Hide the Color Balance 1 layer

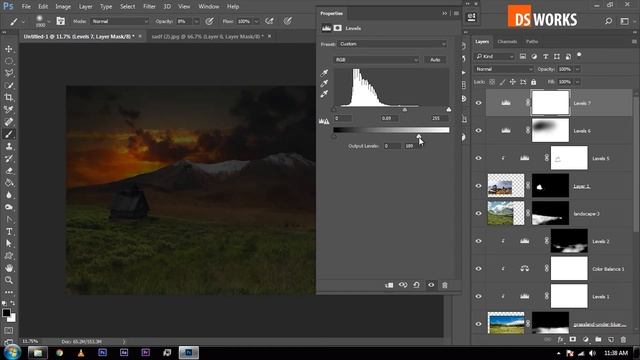[x=478, y=269]
